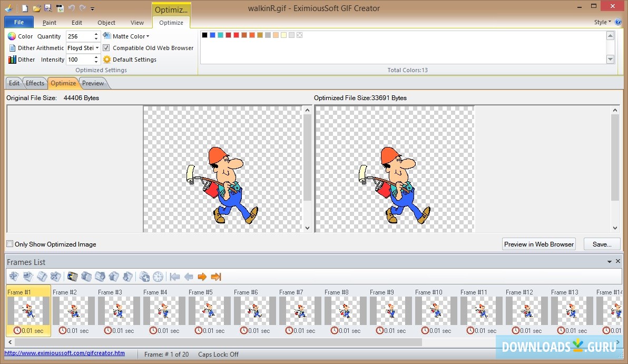Click the Save icon in quick access toolbar

(x=48, y=8)
